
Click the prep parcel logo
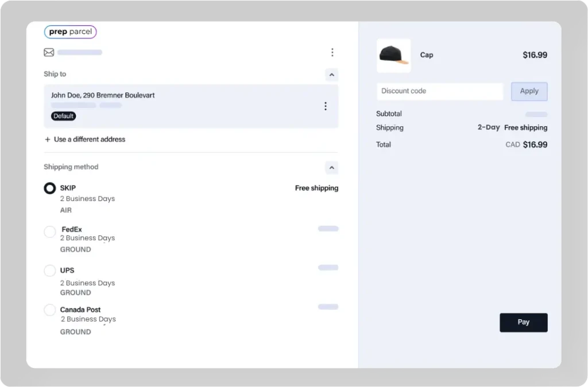(x=70, y=32)
